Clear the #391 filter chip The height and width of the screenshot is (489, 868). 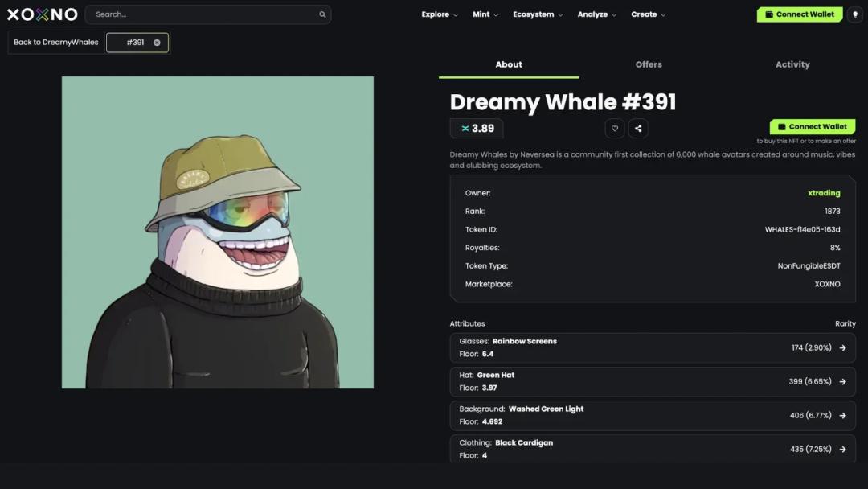coord(157,43)
